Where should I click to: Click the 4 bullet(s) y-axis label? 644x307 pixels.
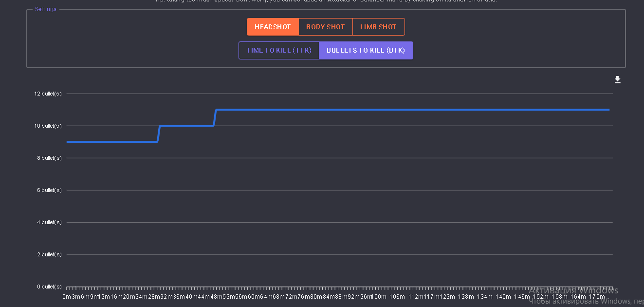click(x=49, y=222)
